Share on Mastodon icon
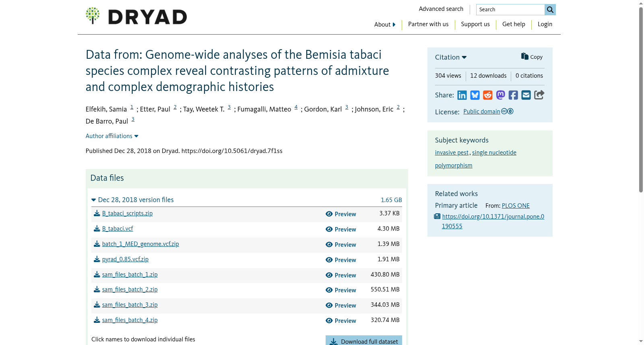This screenshot has height=345, width=644. 500,95
